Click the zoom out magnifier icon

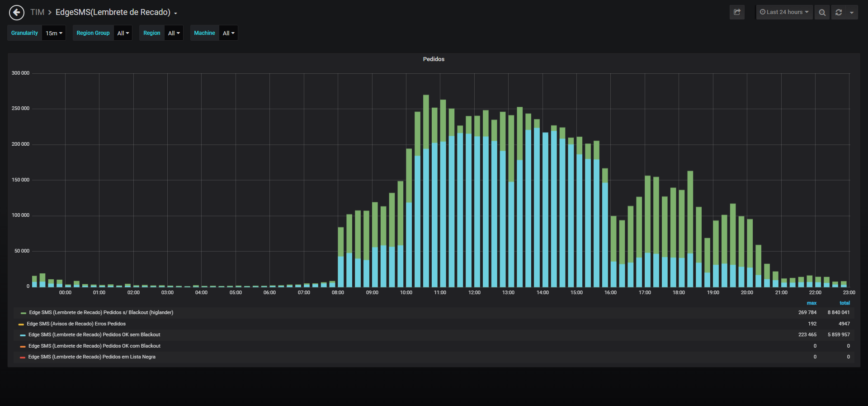822,12
